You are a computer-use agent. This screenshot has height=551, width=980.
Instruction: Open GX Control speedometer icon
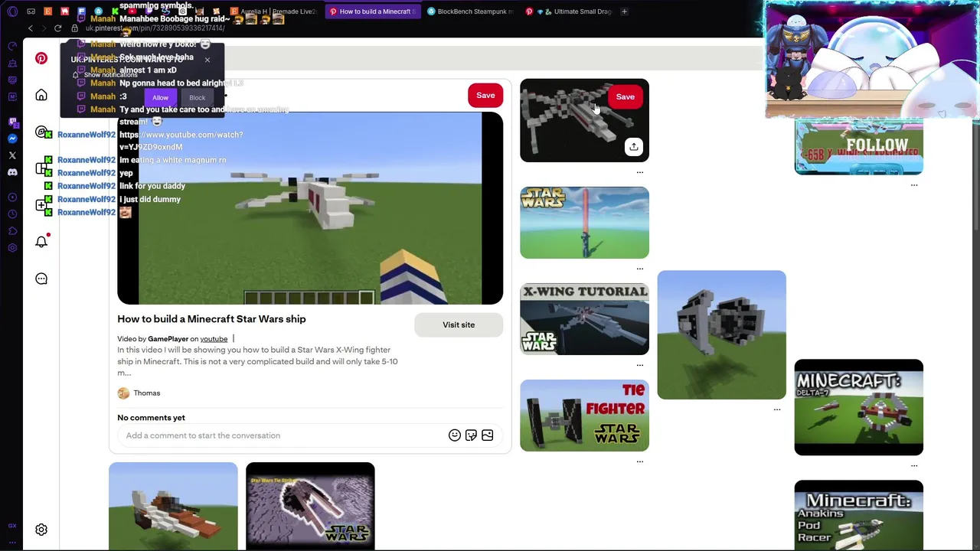12,46
